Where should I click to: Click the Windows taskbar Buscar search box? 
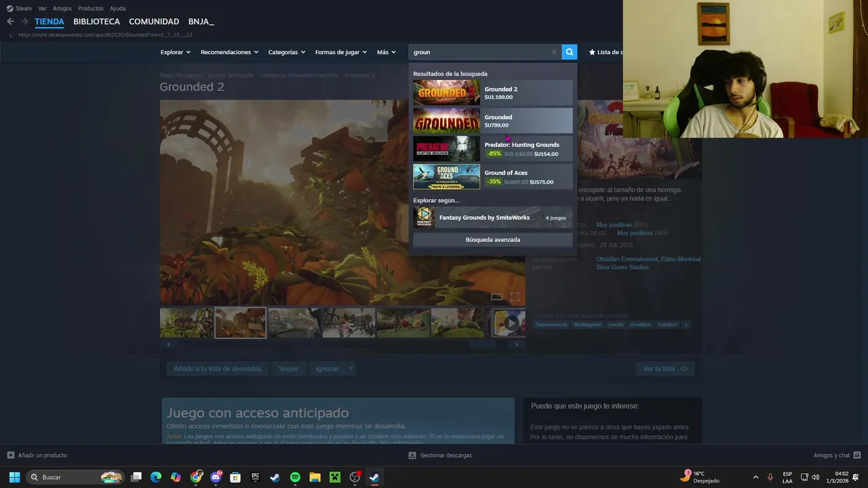coord(75,477)
